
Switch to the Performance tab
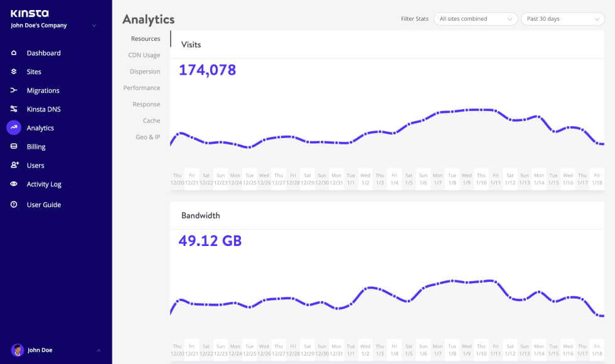coord(142,88)
